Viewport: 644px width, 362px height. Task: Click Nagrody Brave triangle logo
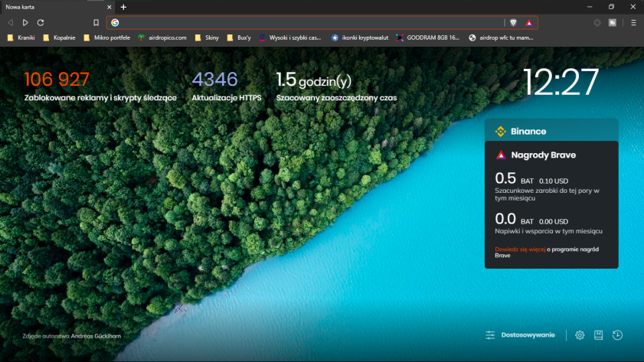pyautogui.click(x=501, y=155)
